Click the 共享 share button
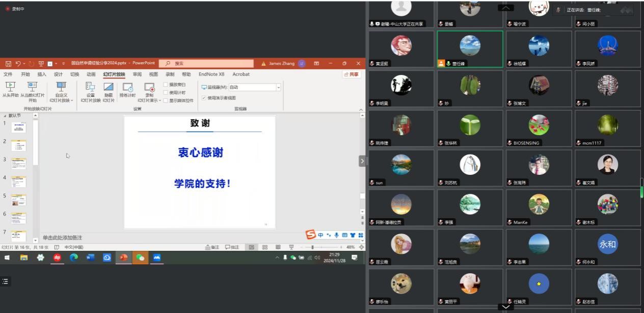Screen dimensions: 644x313 point(352,74)
